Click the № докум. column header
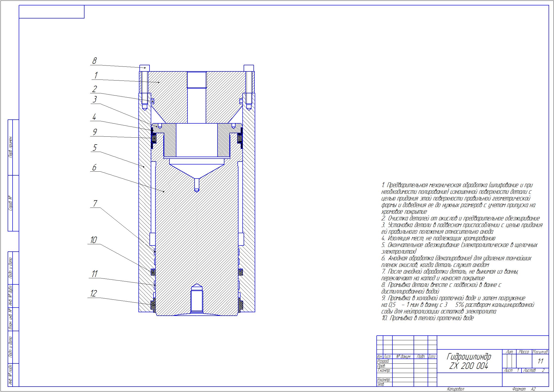 tap(403, 357)
